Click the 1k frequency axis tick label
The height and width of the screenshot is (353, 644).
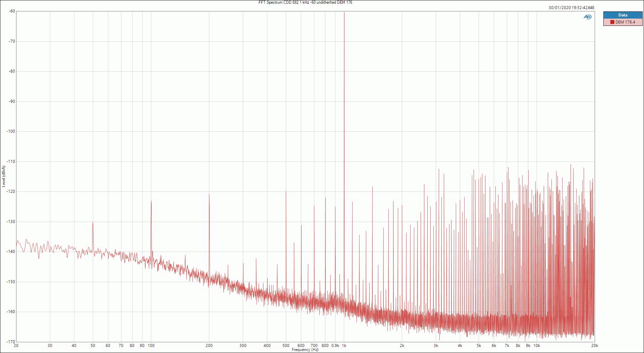coord(344,346)
